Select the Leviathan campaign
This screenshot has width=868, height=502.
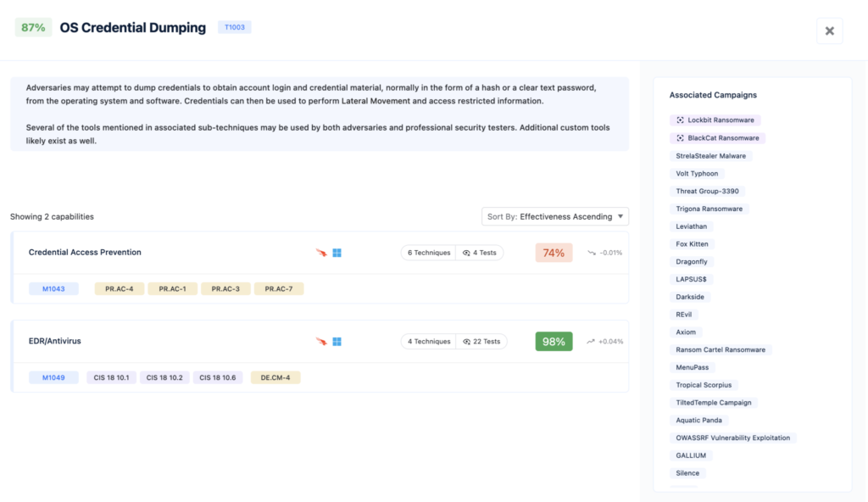click(x=692, y=226)
